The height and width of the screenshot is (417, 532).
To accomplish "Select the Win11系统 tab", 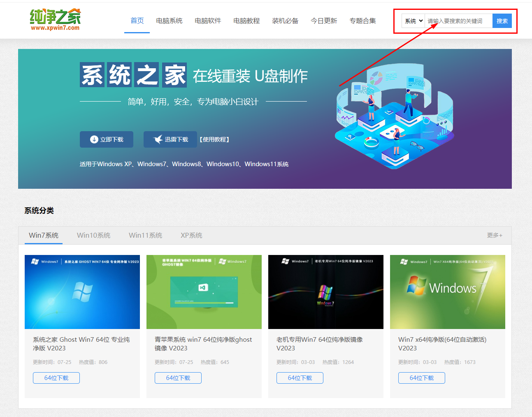I will click(145, 235).
